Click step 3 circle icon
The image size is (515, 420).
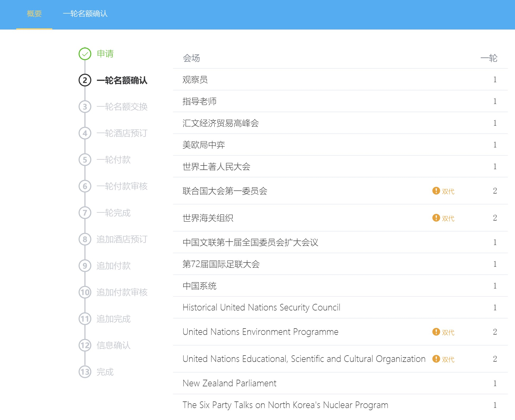point(85,107)
